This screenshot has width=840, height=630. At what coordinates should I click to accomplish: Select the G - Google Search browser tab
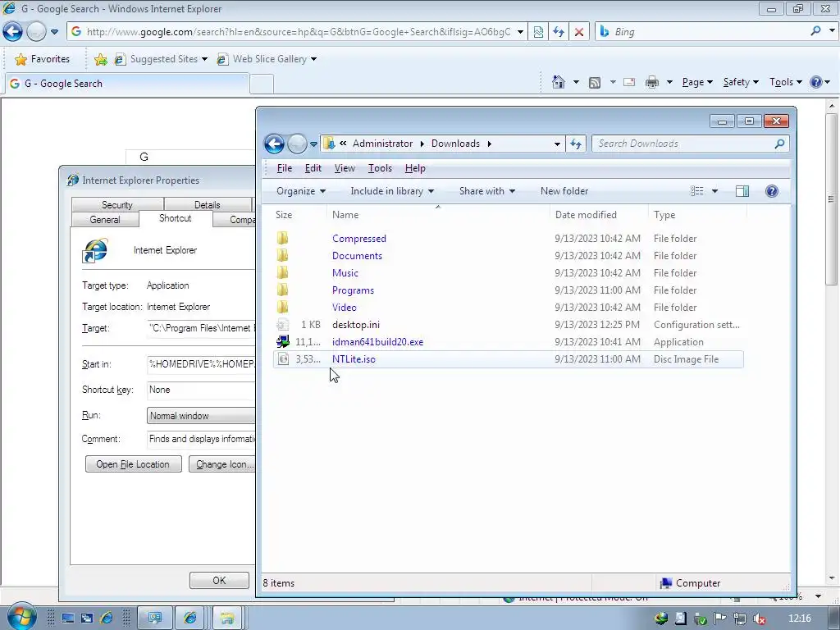pos(127,84)
